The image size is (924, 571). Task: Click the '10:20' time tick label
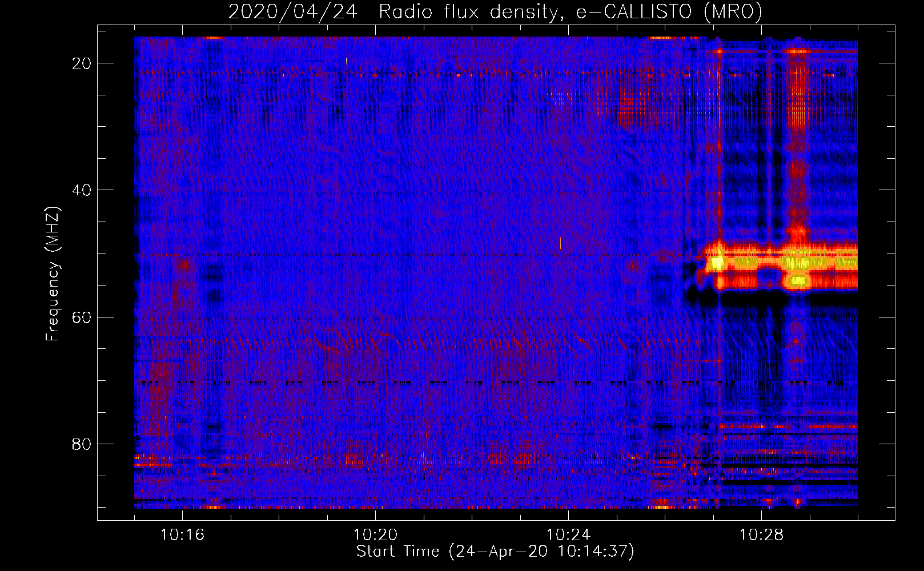coord(375,534)
